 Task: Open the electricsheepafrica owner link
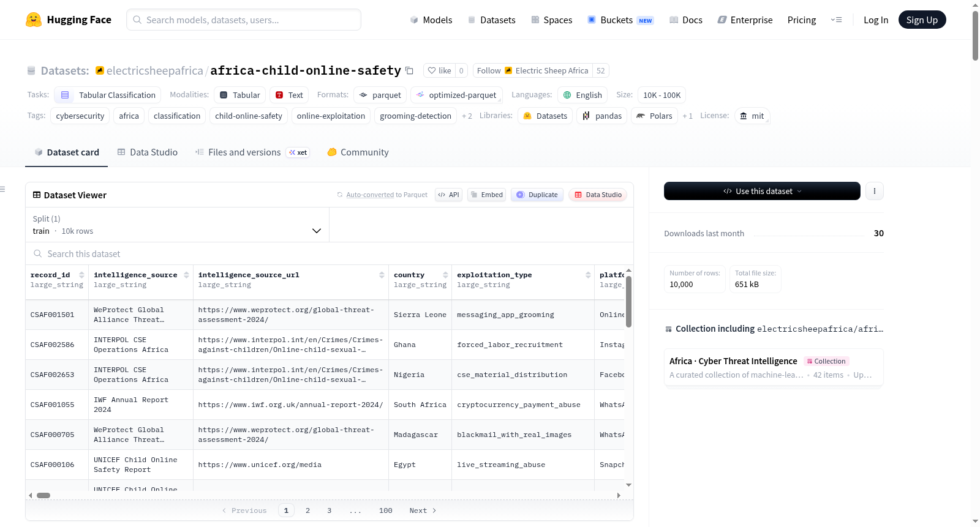(154, 70)
